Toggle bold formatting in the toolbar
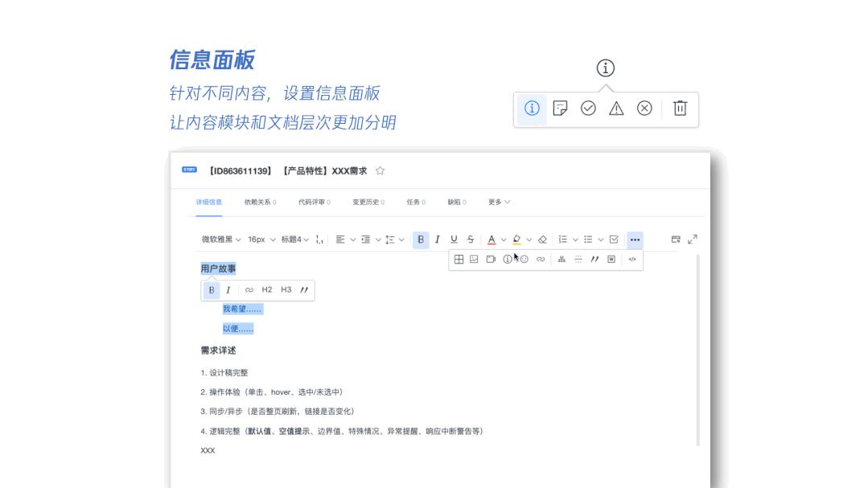The image size is (868, 488). coord(419,239)
